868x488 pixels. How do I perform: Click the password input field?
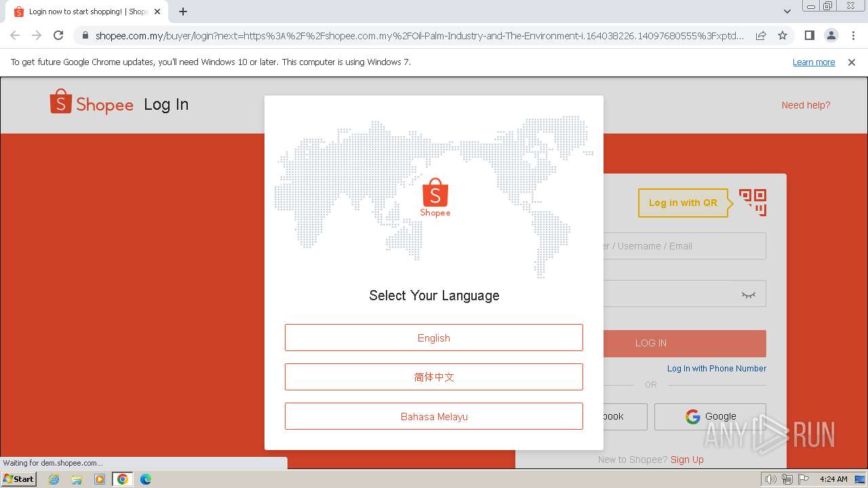click(x=684, y=293)
